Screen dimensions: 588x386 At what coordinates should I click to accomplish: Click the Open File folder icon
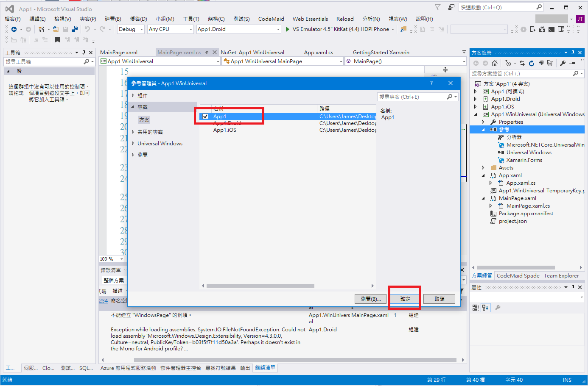coord(56,29)
